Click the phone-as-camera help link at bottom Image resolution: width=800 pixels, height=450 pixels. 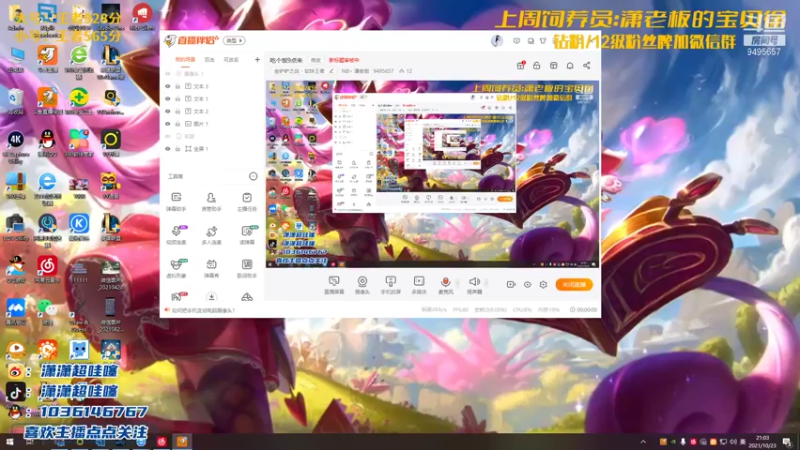[203, 310]
